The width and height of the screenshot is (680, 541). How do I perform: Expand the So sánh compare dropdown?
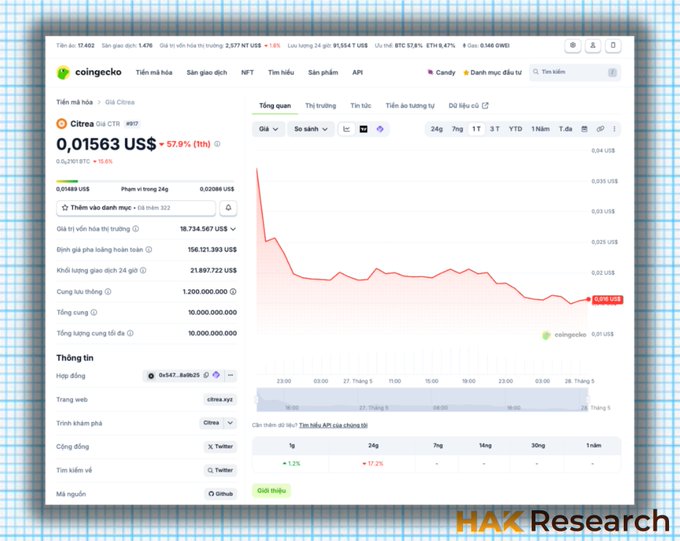click(311, 129)
